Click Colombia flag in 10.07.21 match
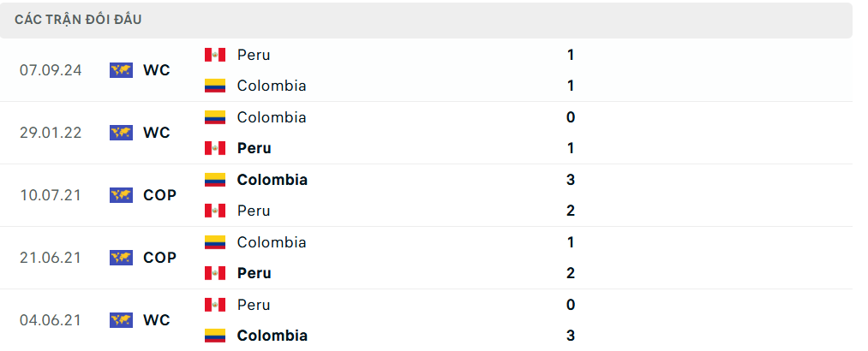 [215, 180]
